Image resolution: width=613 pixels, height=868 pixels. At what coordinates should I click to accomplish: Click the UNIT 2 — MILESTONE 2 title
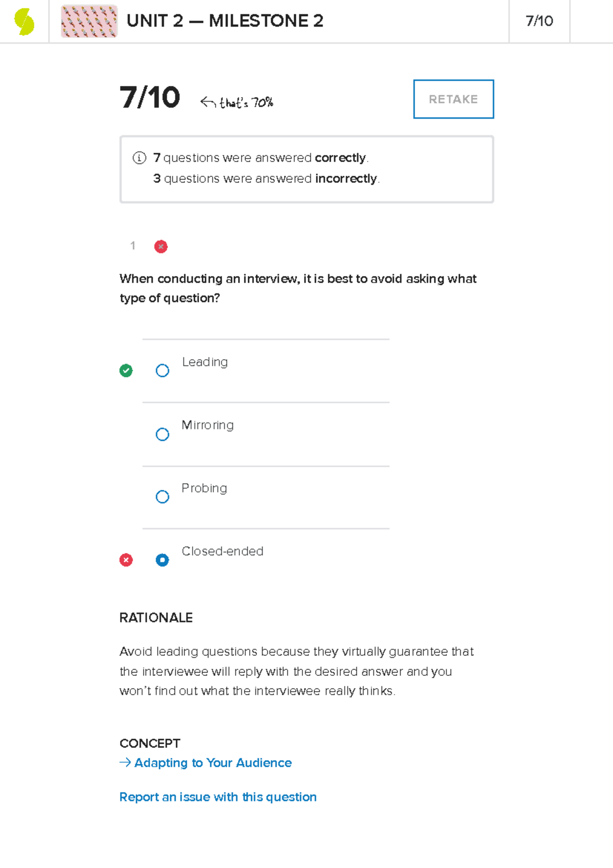(225, 21)
